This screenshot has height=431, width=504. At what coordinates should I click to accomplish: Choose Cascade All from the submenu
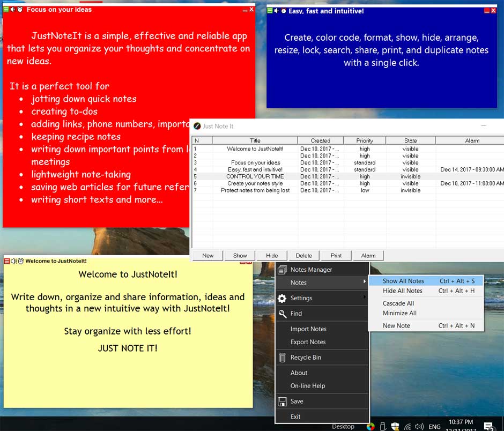pos(398,303)
